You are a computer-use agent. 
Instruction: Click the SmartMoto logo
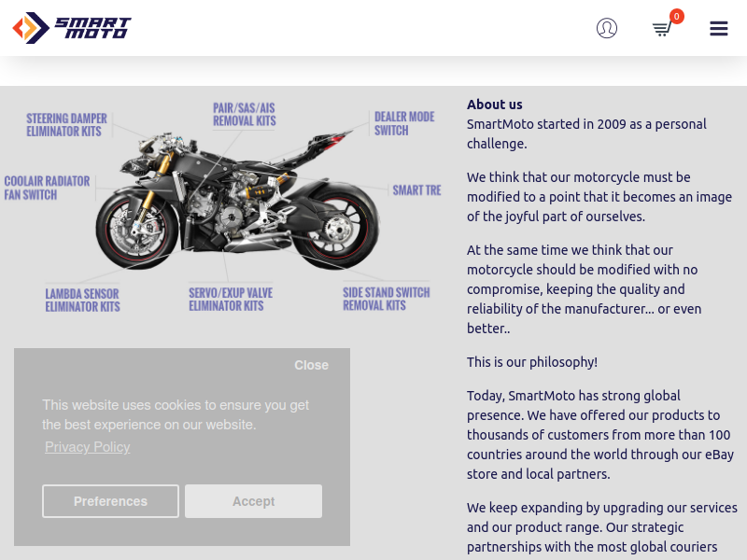pyautogui.click(x=72, y=28)
